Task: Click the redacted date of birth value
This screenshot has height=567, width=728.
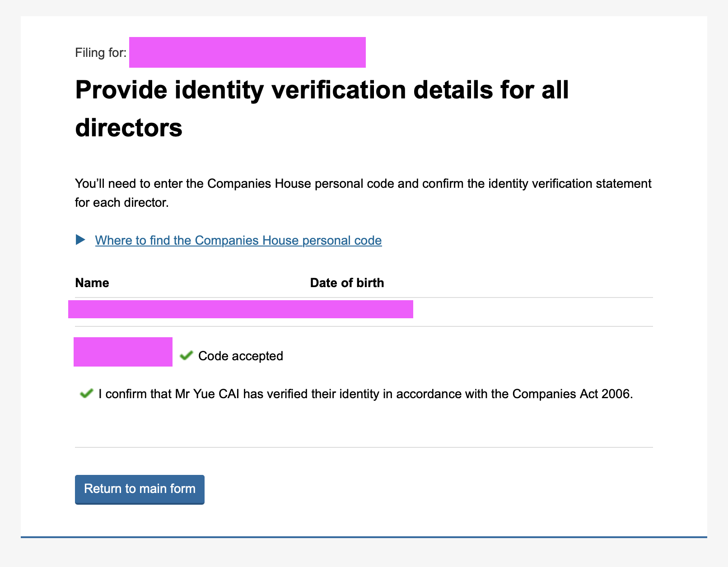Action: [x=361, y=309]
